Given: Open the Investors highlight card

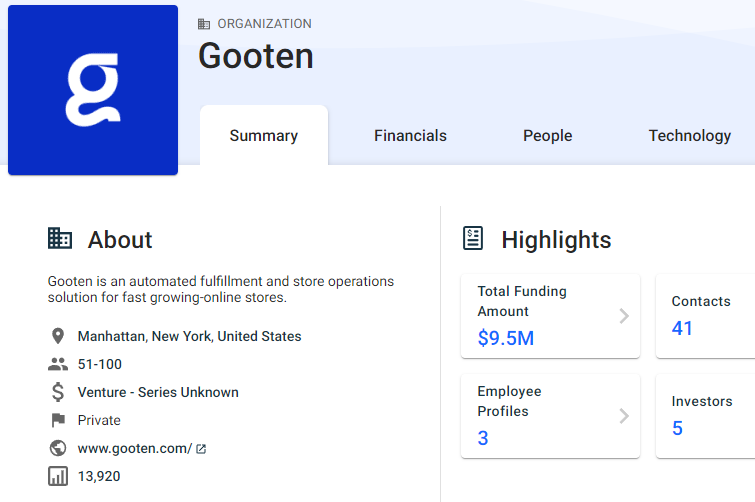Looking at the screenshot, I should [705, 416].
